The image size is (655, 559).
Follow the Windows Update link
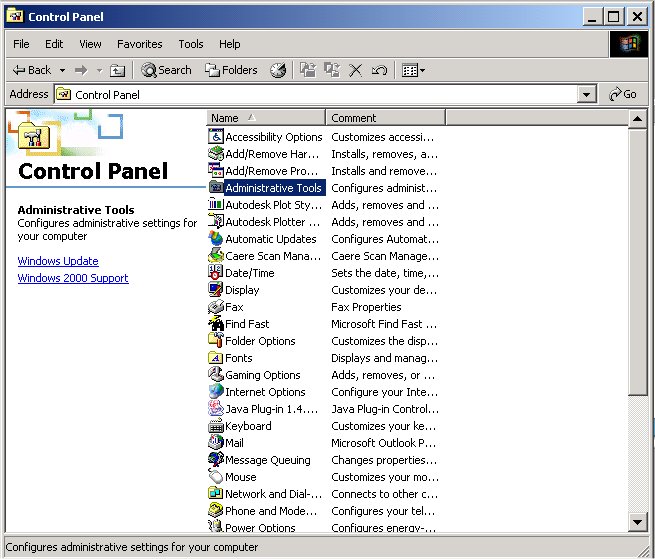(x=58, y=261)
